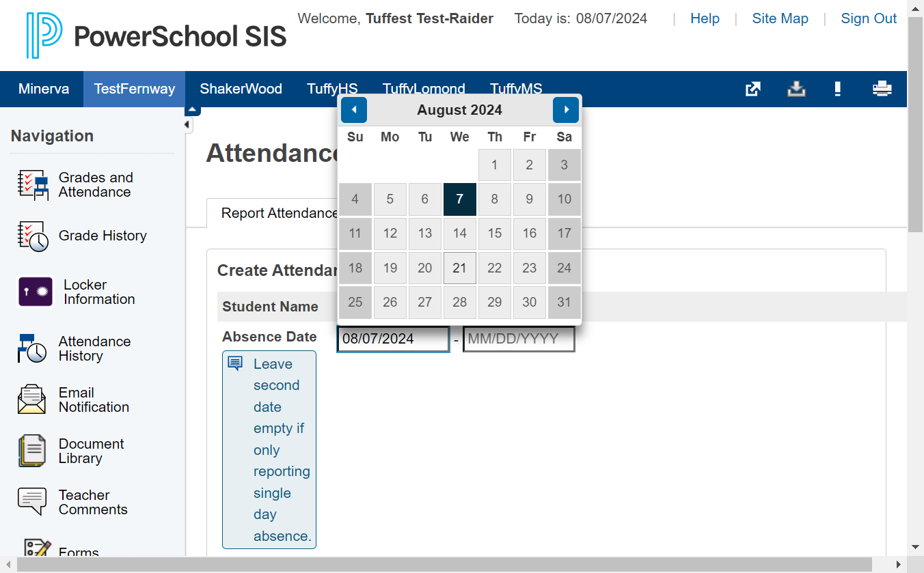This screenshot has width=924, height=573.
Task: Select August 30 in the calendar
Action: coord(530,302)
